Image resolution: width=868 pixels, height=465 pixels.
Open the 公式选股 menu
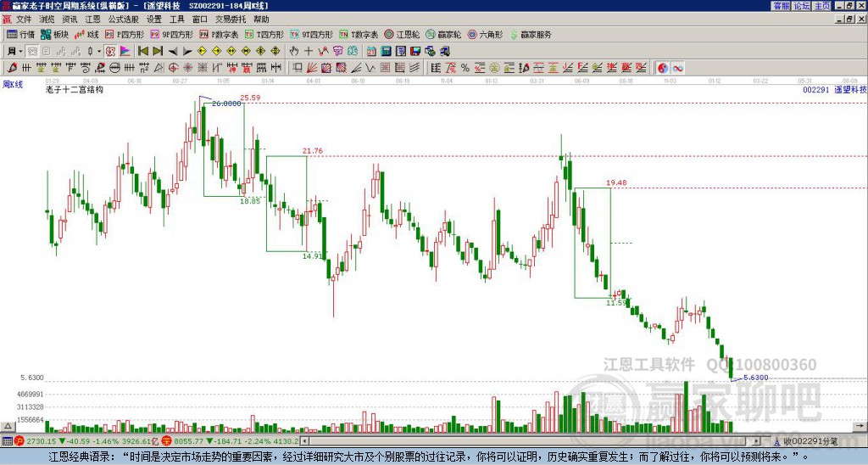[x=124, y=20]
